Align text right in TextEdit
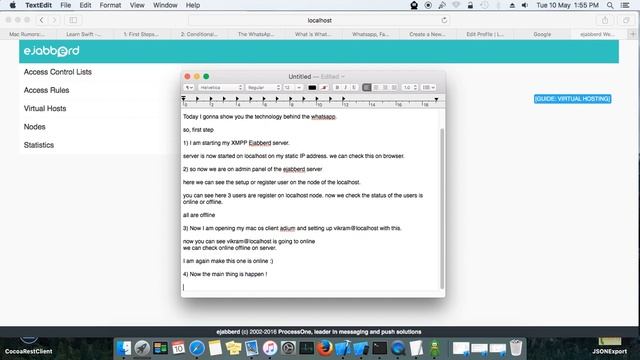This screenshot has width=640, height=360. point(385,87)
